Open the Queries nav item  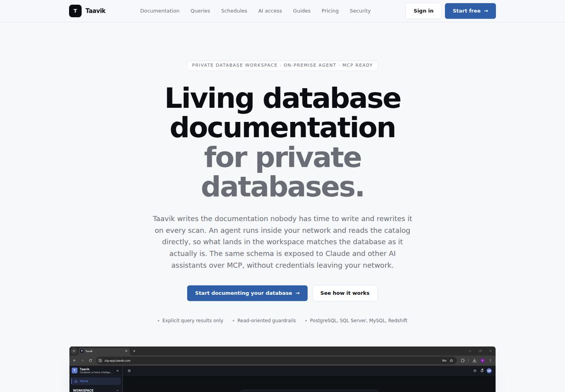(x=200, y=11)
